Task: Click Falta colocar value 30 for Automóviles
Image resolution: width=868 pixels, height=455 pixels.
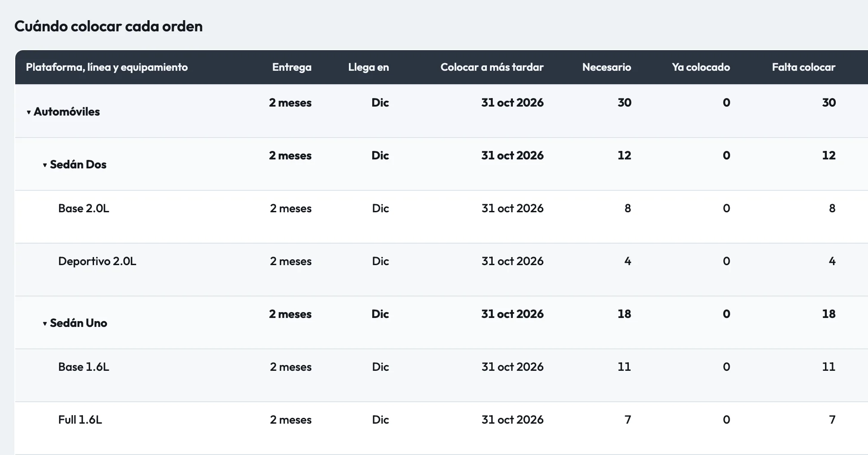Action: point(829,103)
